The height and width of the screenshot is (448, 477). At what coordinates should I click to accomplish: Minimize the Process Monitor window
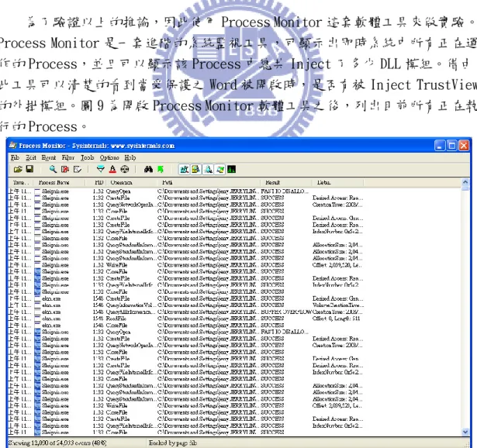coord(440,146)
